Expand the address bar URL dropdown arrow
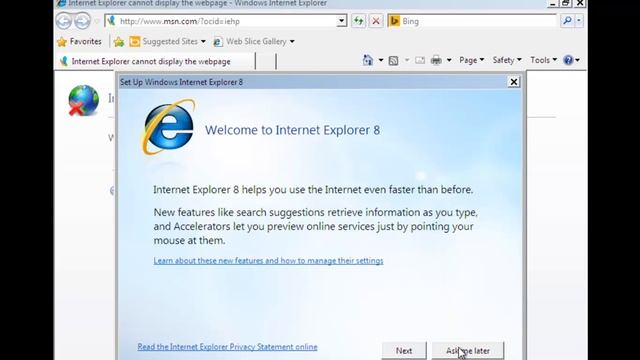This screenshot has height=360, width=640. [342, 21]
